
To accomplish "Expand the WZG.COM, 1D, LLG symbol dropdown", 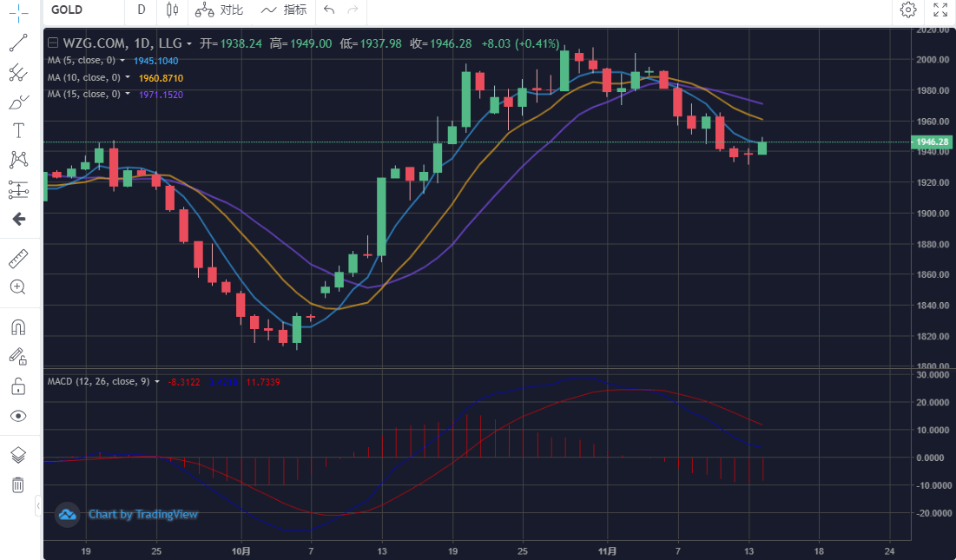I will click(x=189, y=43).
